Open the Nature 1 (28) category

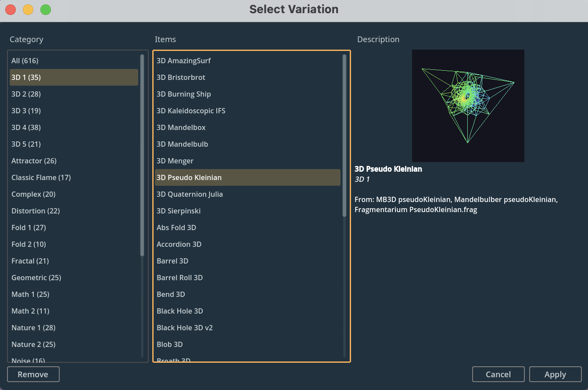[74, 328]
